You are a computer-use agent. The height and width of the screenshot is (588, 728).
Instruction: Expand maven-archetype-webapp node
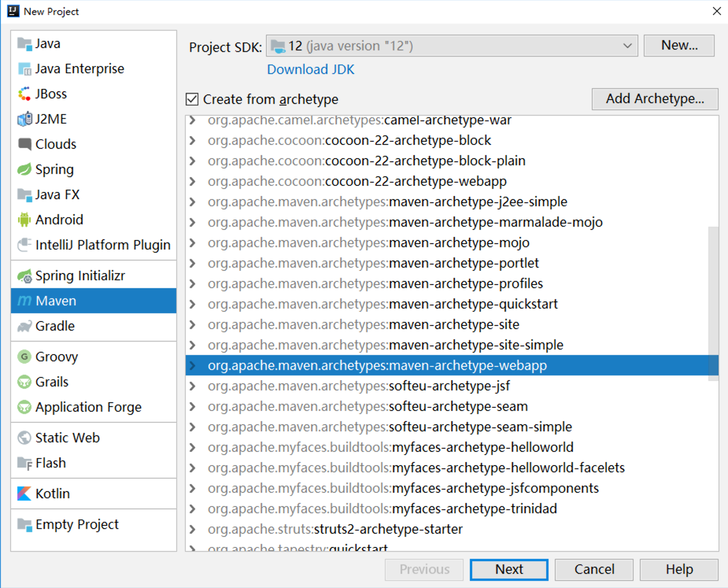coord(192,366)
